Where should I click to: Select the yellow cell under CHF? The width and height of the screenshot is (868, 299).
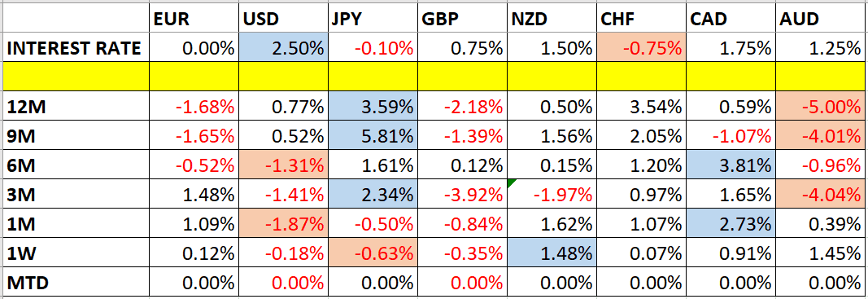pos(641,76)
